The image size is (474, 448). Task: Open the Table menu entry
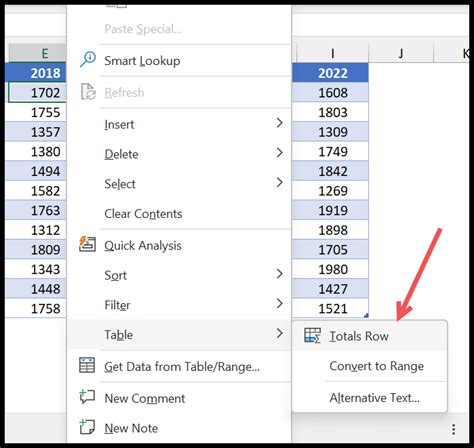pos(179,335)
